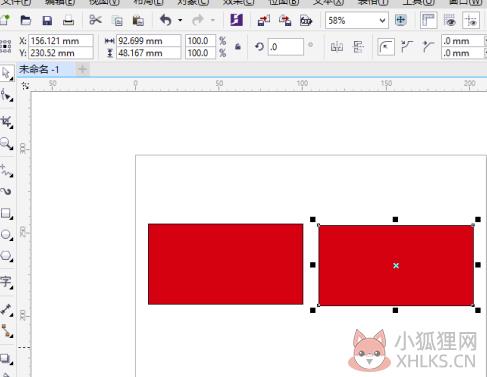Paste from clipboard icon
Image resolution: width=487 pixels, height=377 pixels.
click(x=138, y=21)
